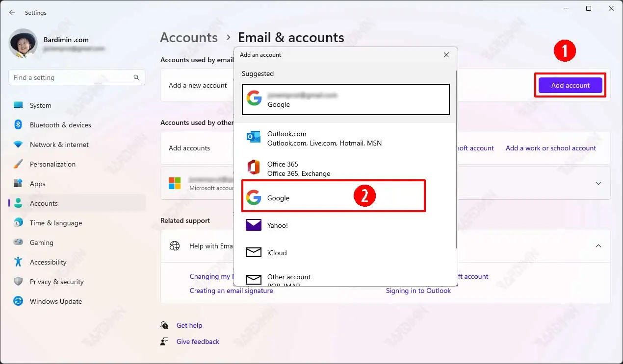This screenshot has height=364, width=623.
Task: Choose Google from the account list
Action: coord(333,196)
